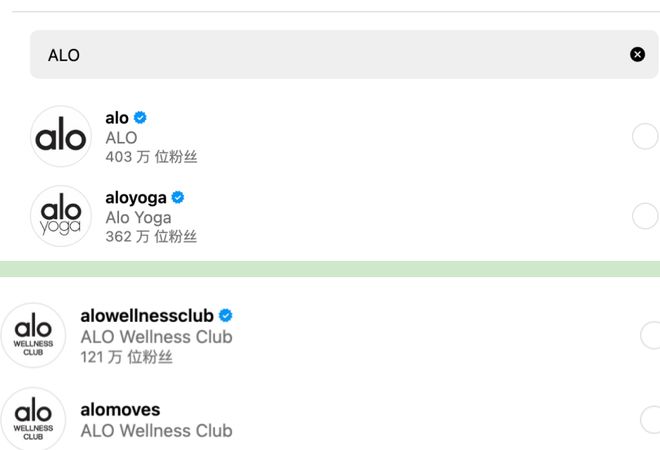Clear the ALO search text
The image size is (660, 450).
click(637, 55)
